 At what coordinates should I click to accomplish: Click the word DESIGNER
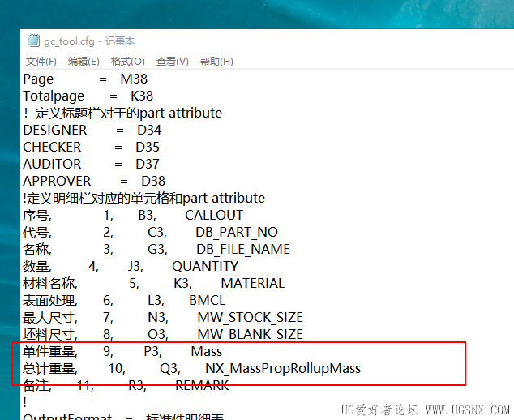[x=55, y=131]
